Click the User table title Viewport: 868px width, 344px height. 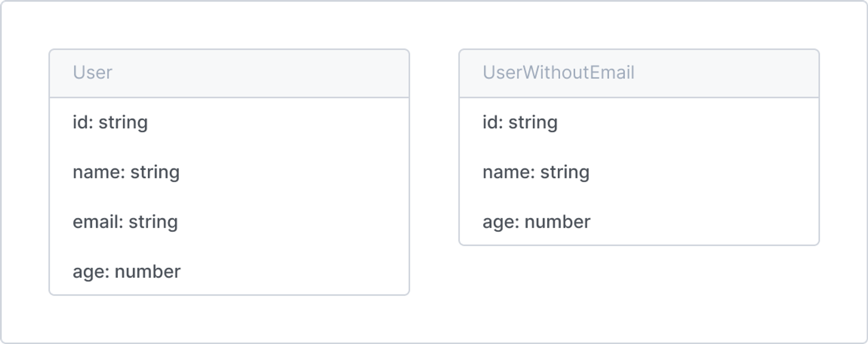92,73
